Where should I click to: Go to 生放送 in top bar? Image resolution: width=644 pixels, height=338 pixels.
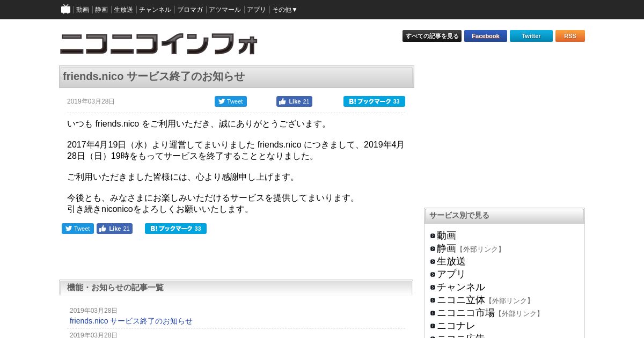(123, 10)
